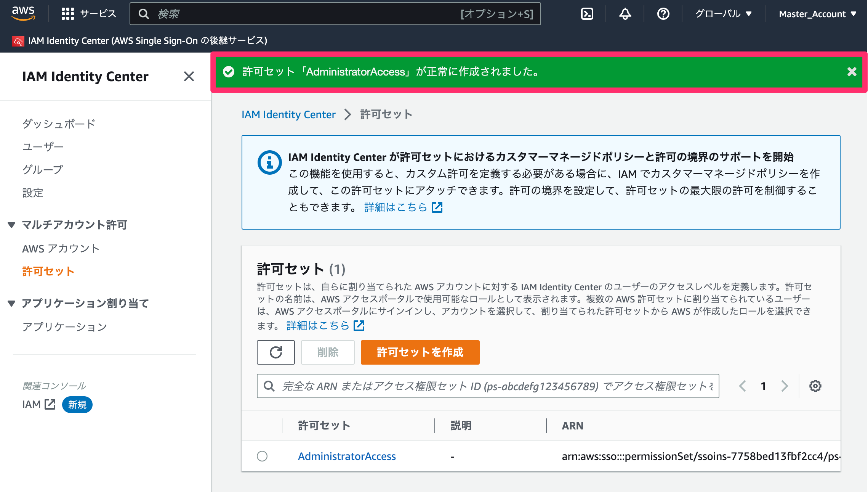Viewport: 868px width, 492px height.
Task: Collapse the アプリケーション割り当て section
Action: [x=11, y=303]
